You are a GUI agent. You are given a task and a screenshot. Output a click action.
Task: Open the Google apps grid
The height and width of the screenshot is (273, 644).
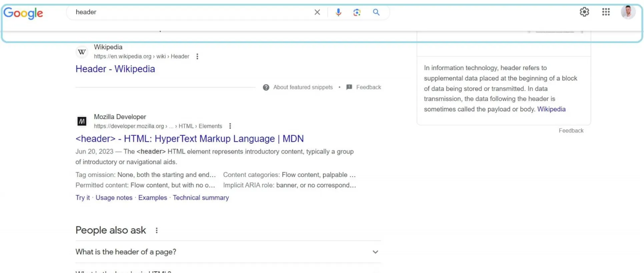pyautogui.click(x=606, y=12)
